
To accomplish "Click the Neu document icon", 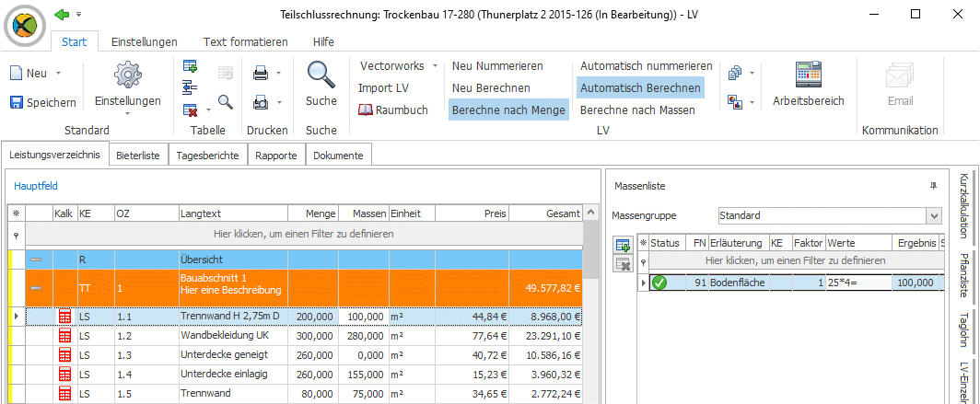I will pyautogui.click(x=17, y=73).
